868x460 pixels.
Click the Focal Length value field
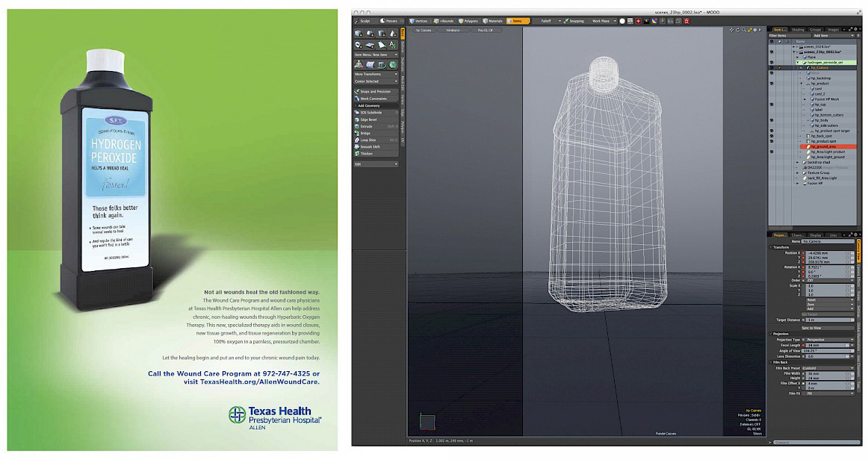point(826,346)
